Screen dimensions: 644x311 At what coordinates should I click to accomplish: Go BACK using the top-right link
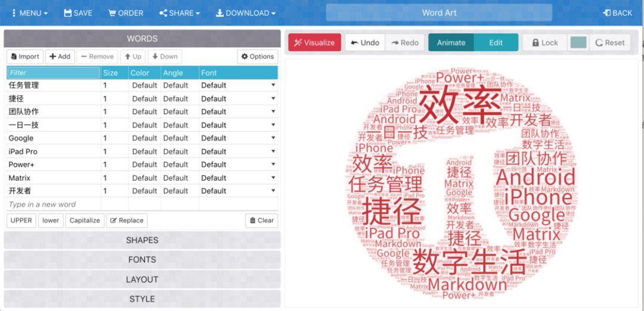point(617,13)
